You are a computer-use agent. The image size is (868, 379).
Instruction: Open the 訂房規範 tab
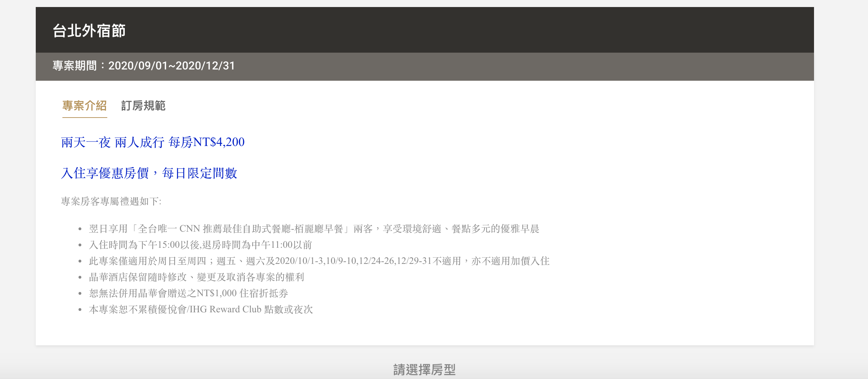tap(143, 106)
